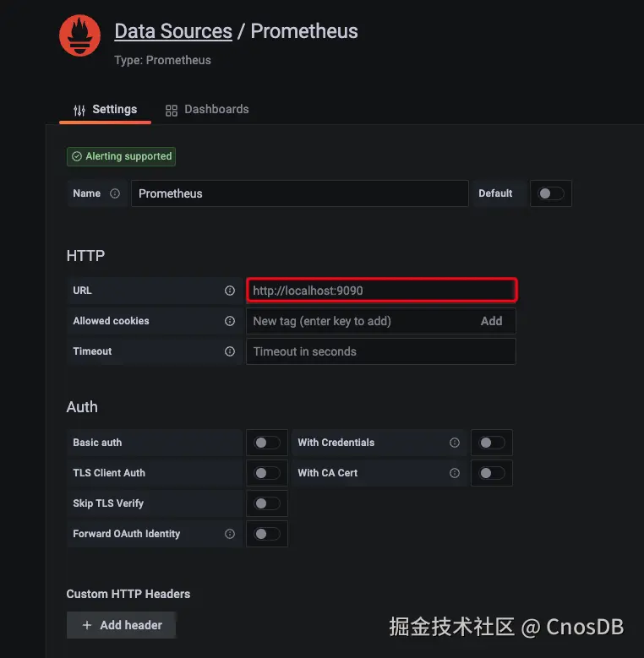Enable the Basic auth toggle
644x658 pixels.
[267, 443]
